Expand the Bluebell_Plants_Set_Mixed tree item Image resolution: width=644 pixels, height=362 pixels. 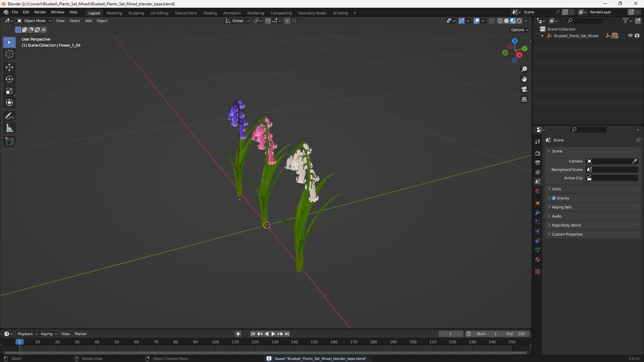(542, 36)
